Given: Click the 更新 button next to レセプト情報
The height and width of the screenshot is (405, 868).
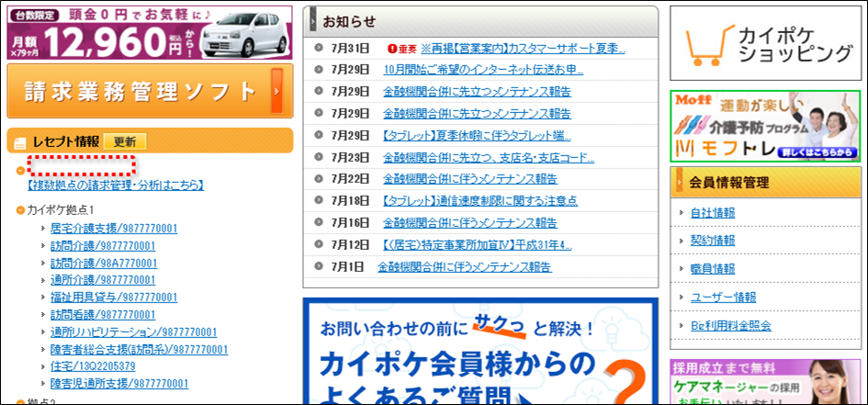Looking at the screenshot, I should pos(125,142).
